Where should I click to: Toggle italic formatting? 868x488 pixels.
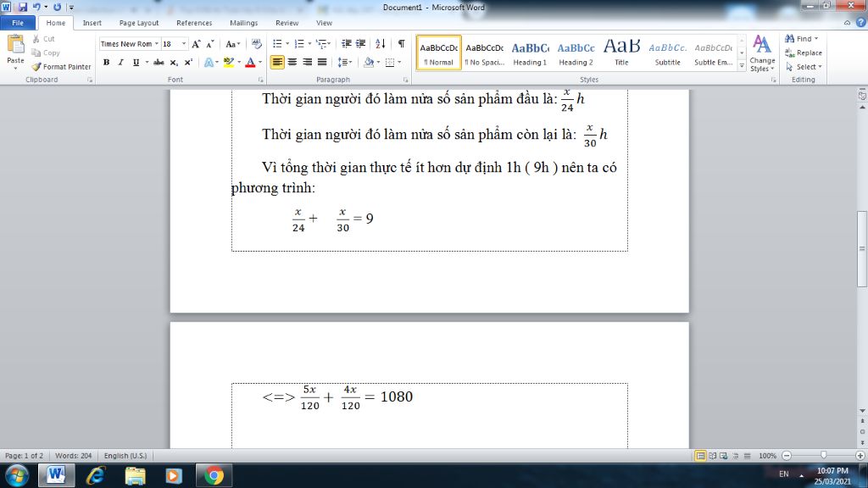(x=120, y=62)
